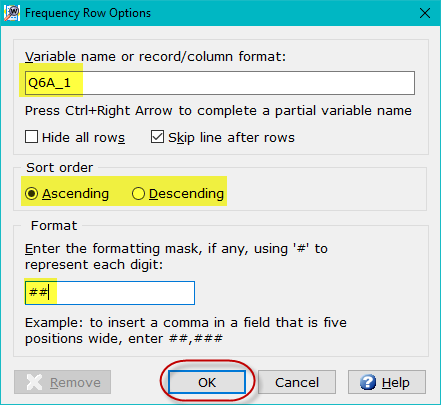Click the gray X icon on Remove
The height and width of the screenshot is (405, 441).
tap(35, 382)
